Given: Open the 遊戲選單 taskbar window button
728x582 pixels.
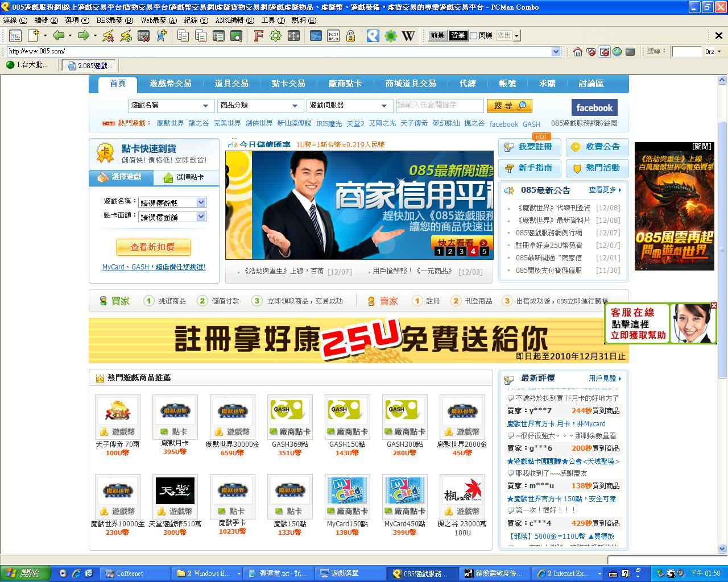Looking at the screenshot, I should coord(350,573).
